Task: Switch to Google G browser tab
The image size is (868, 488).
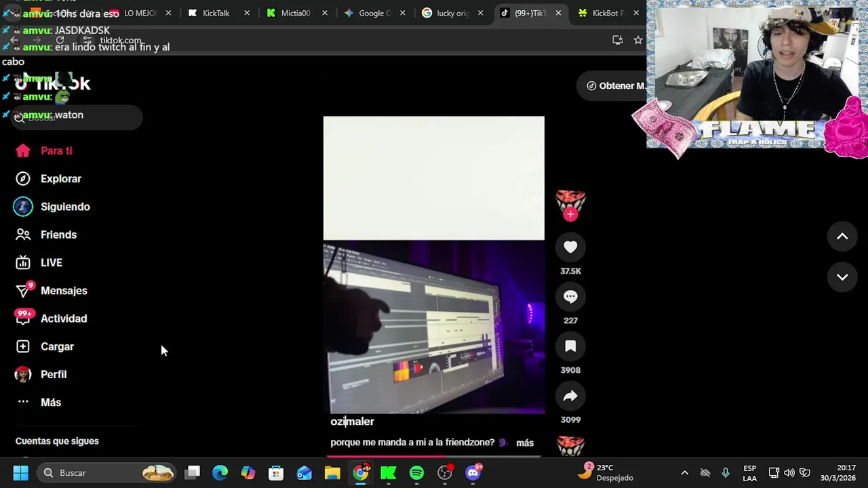Action: click(x=374, y=13)
